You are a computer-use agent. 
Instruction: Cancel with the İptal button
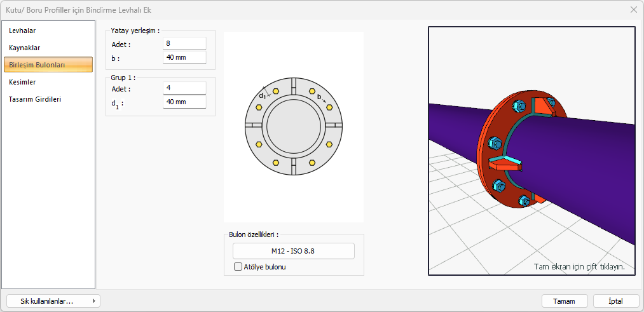615,301
